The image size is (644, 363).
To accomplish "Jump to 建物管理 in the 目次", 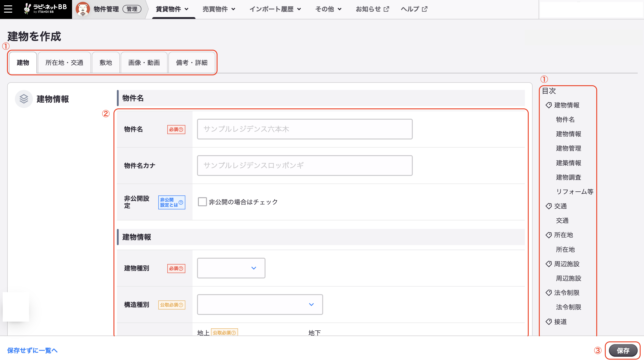I will (569, 148).
